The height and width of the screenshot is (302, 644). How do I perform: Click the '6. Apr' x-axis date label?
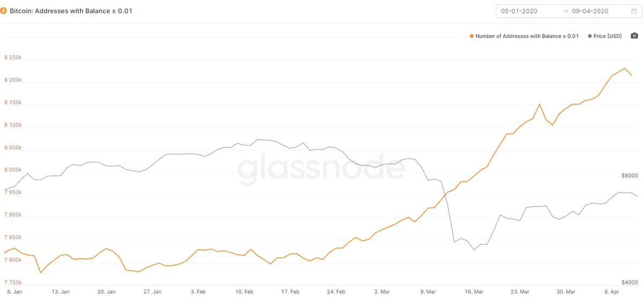[612, 292]
